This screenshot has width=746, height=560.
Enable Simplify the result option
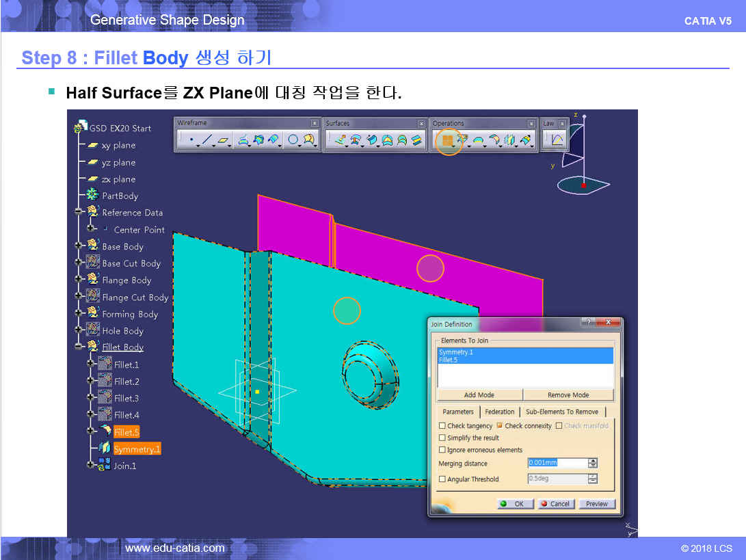click(442, 438)
